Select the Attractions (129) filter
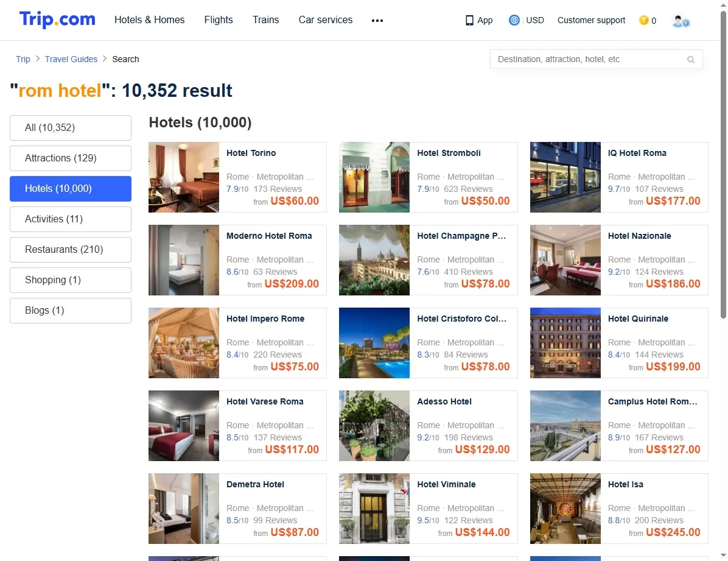This screenshot has height=561, width=728. pos(71,158)
